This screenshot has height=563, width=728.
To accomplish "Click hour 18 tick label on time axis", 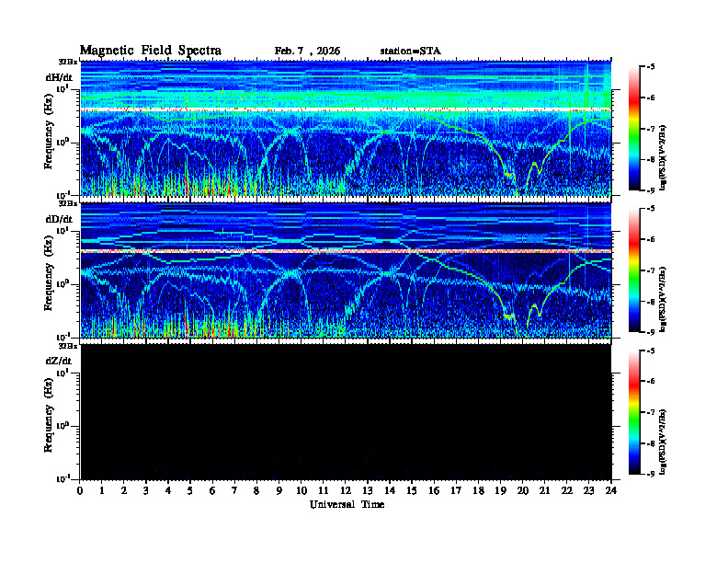I will (479, 491).
